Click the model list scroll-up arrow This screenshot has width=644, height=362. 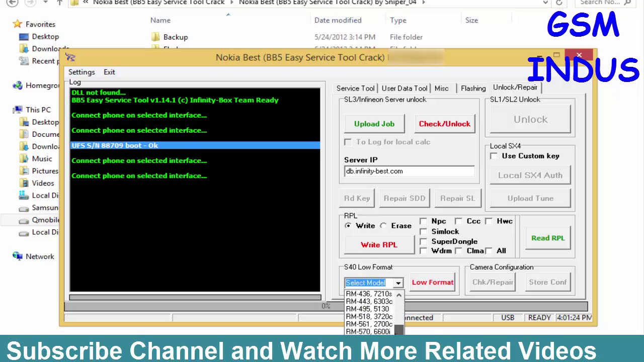point(399,295)
